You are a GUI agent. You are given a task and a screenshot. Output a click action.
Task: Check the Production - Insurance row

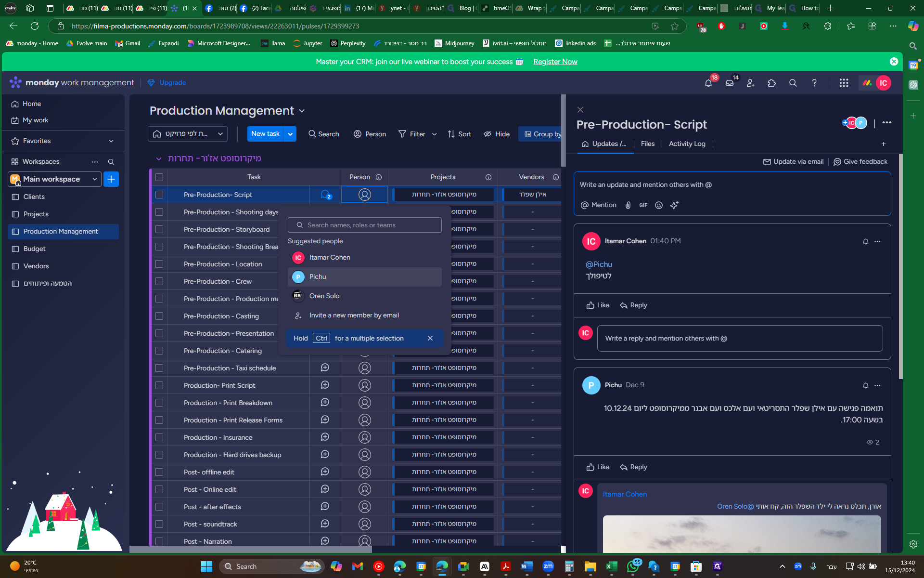click(x=159, y=437)
